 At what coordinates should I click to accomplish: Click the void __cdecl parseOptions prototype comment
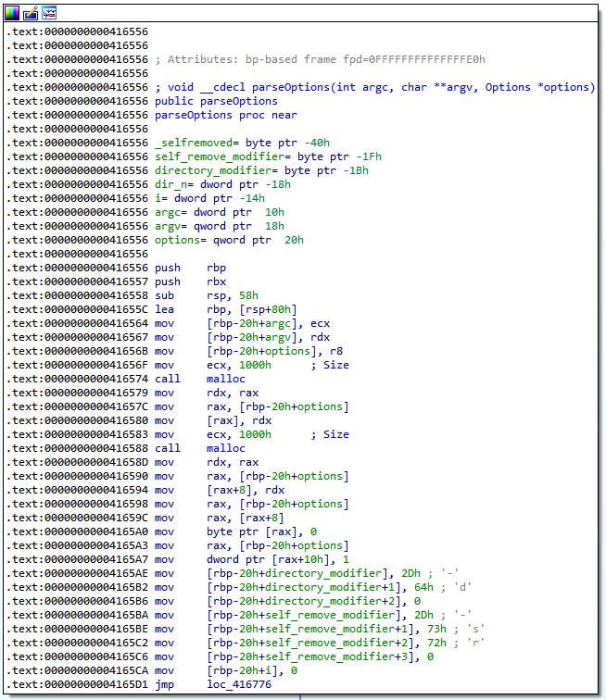375,87
